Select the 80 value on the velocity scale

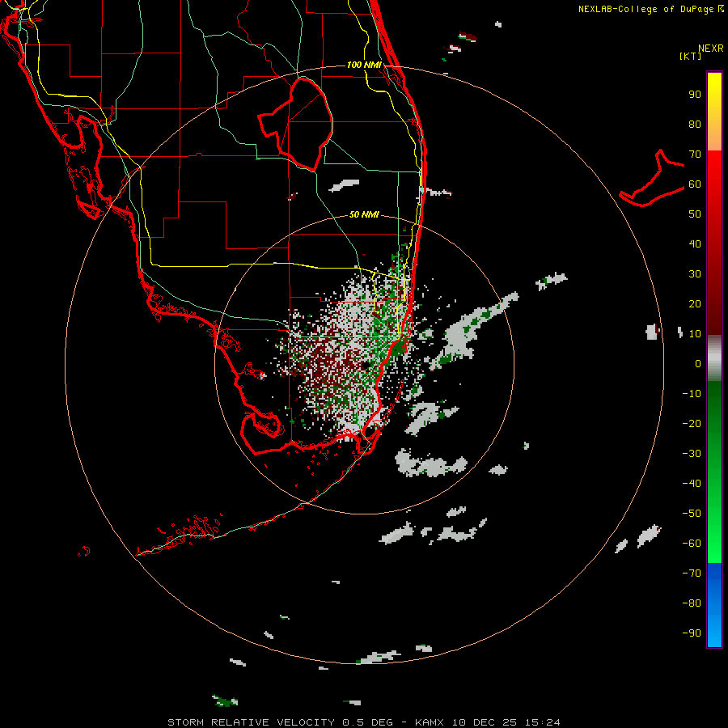tap(695, 125)
